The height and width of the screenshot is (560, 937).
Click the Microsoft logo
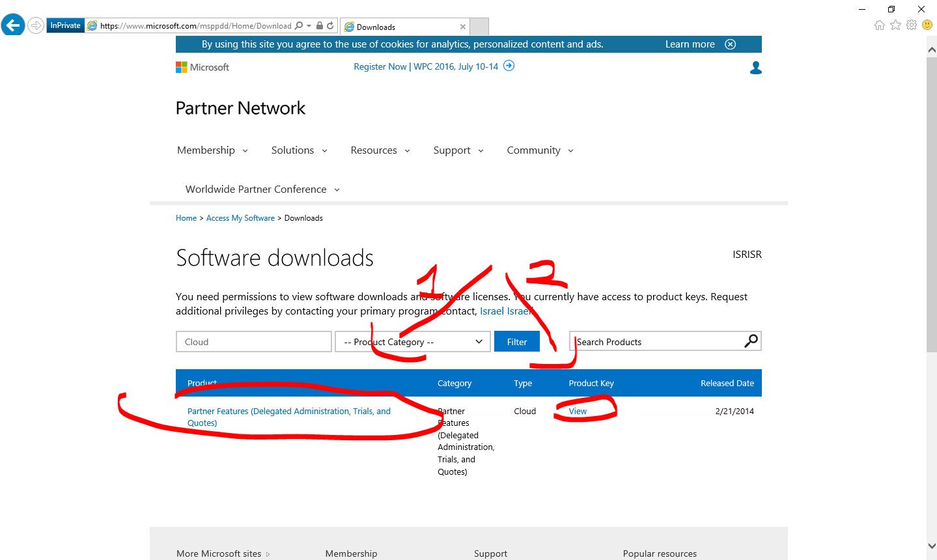coord(203,67)
